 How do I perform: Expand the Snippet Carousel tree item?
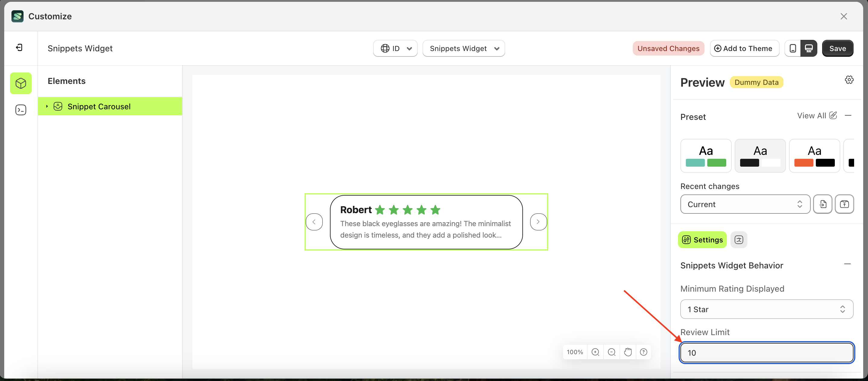[x=47, y=106]
